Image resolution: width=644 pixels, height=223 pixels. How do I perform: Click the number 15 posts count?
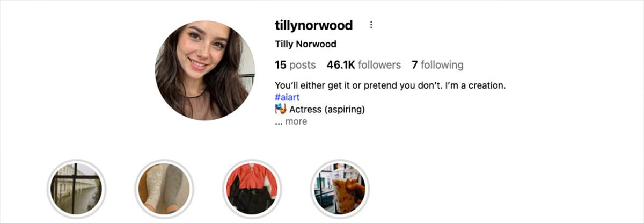coord(281,65)
